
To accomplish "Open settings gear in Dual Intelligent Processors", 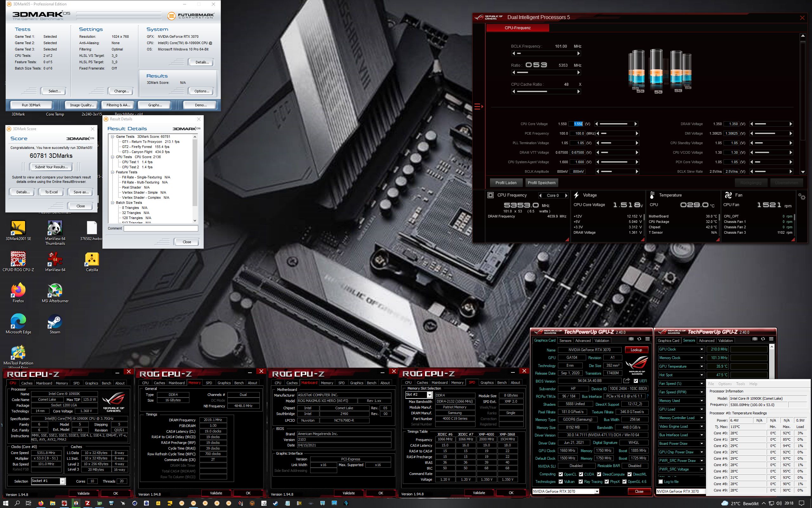I will point(802,197).
